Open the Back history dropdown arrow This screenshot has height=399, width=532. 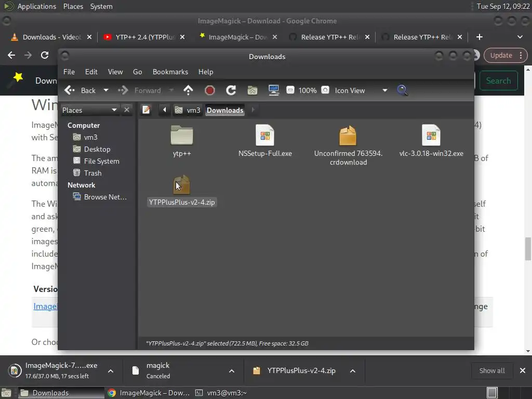[106, 90]
